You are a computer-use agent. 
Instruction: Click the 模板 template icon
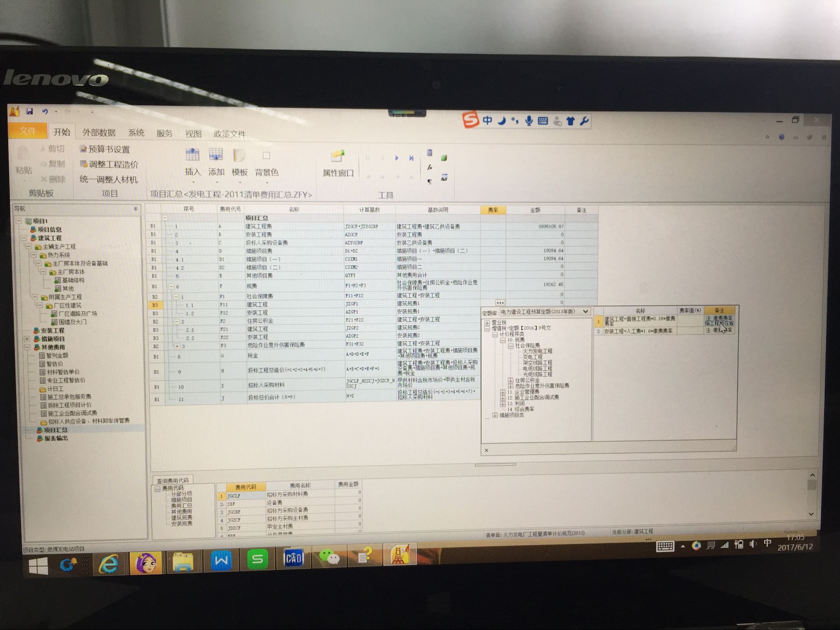[x=239, y=155]
